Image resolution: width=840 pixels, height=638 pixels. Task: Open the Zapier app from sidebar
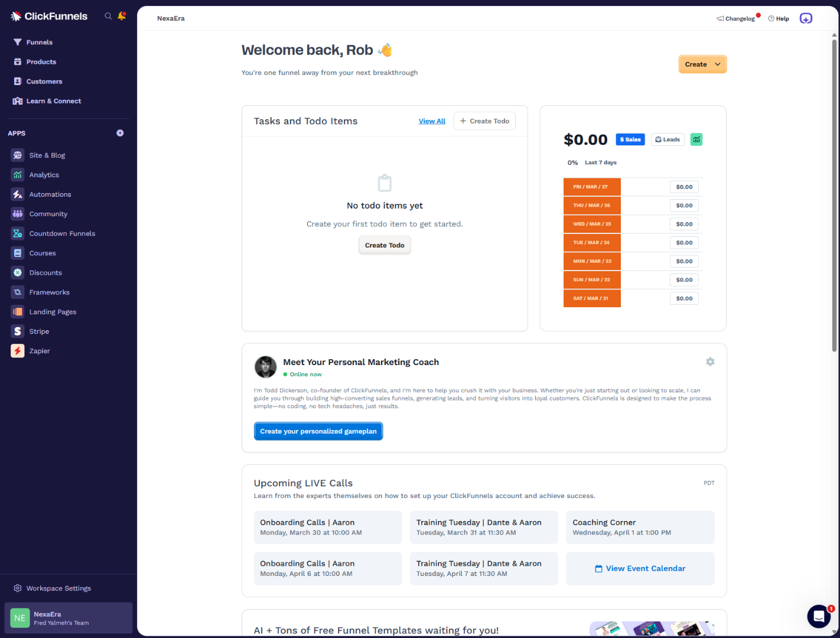pos(39,350)
